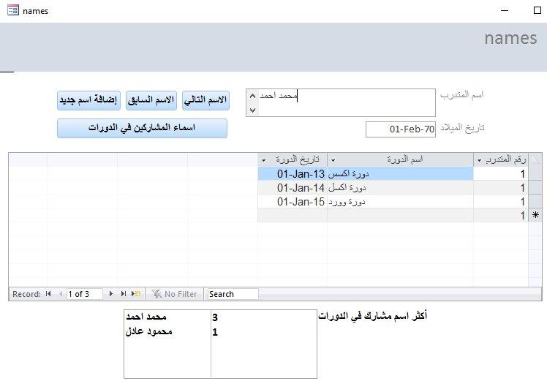Select cell دورة اكسس
547x392 pixels.
pyautogui.click(x=400, y=173)
